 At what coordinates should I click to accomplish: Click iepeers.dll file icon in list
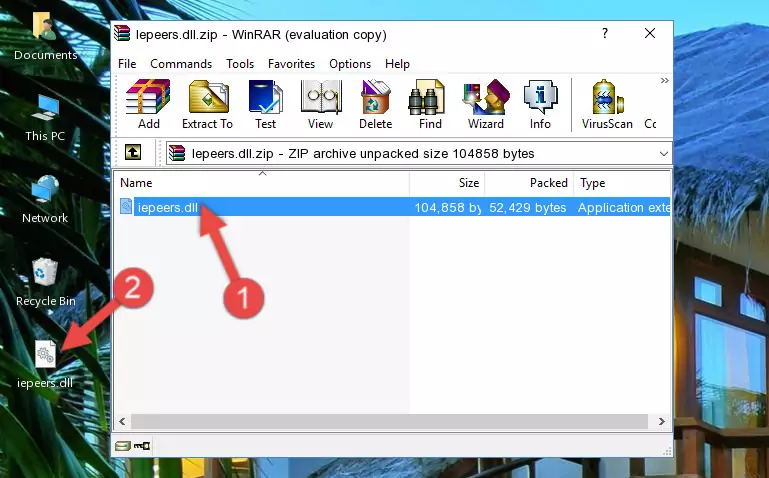coord(126,206)
